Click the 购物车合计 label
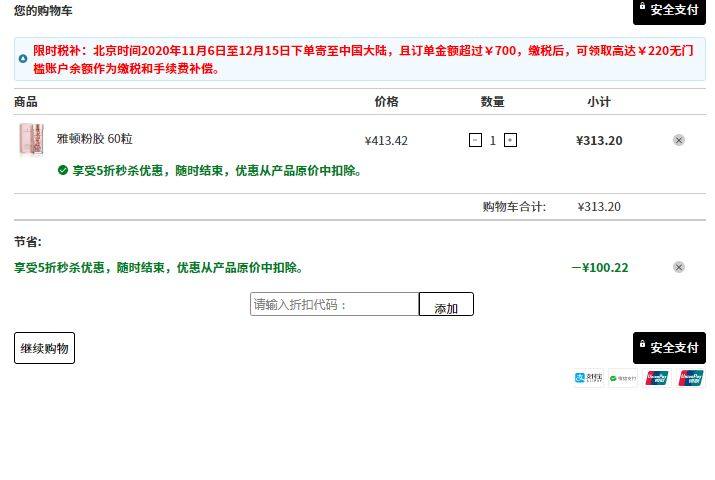 tap(514, 207)
